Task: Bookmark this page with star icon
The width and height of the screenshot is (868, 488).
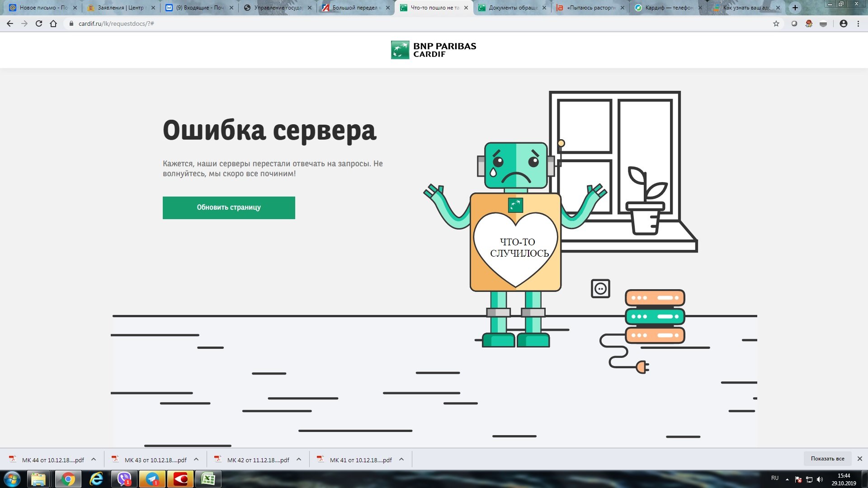Action: click(776, 23)
